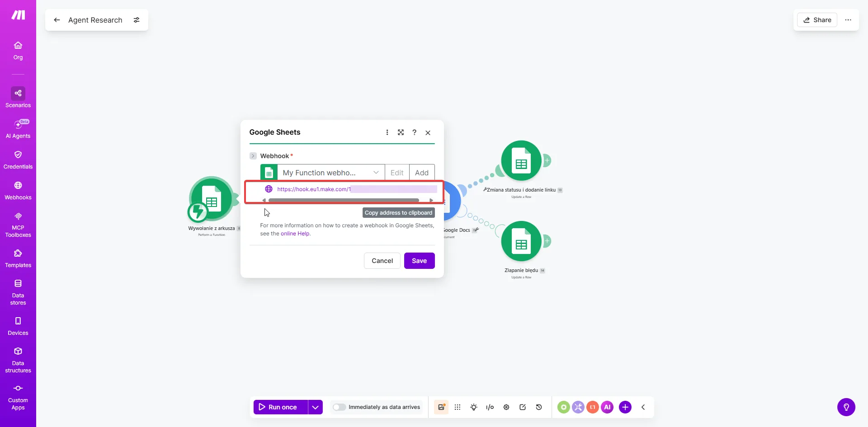This screenshot has width=868, height=427.
Task: Open the My Function webhook dropdown
Action: coord(331,173)
